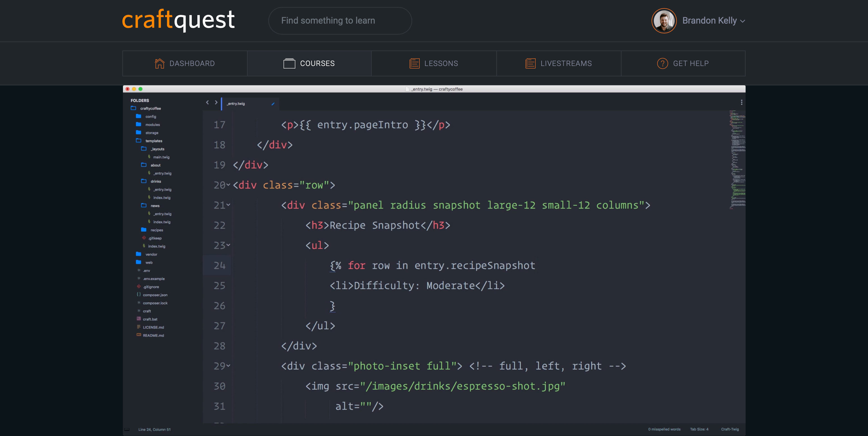This screenshot has height=436, width=868.
Task: Open the COURSES navigation tab
Action: [309, 63]
